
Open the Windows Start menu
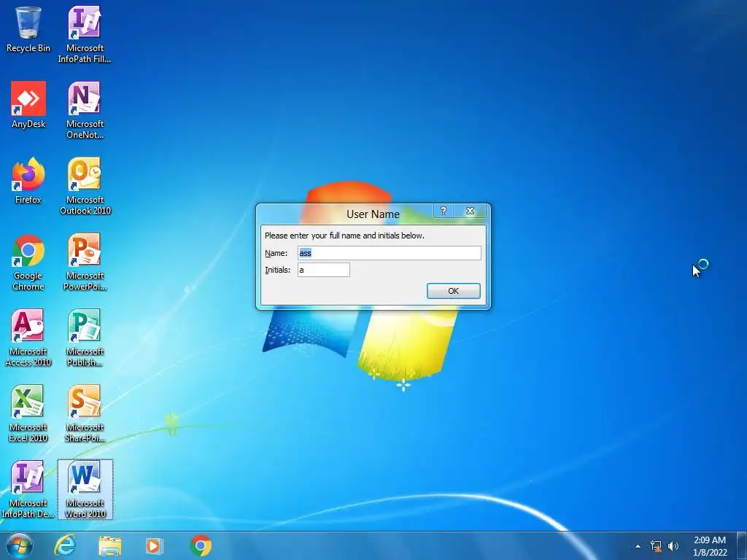19,545
